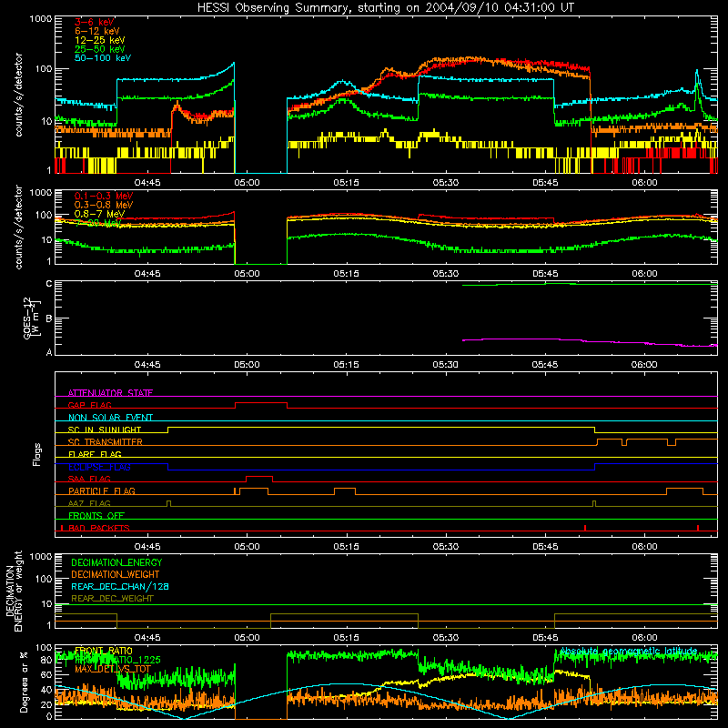The height and width of the screenshot is (728, 728).
Task: Click the ATTENUATOR_STATE flag label
Action: click(x=110, y=393)
